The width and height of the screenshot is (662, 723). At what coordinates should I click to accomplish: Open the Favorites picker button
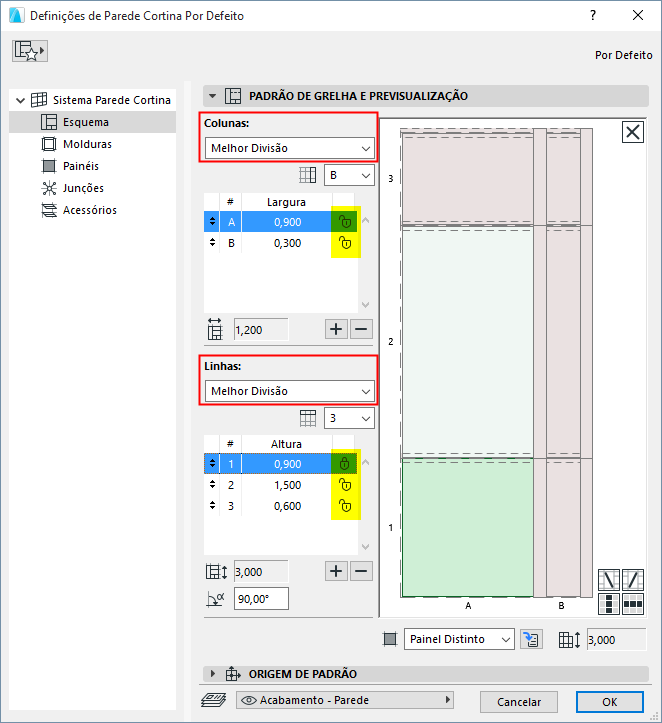click(x=30, y=51)
